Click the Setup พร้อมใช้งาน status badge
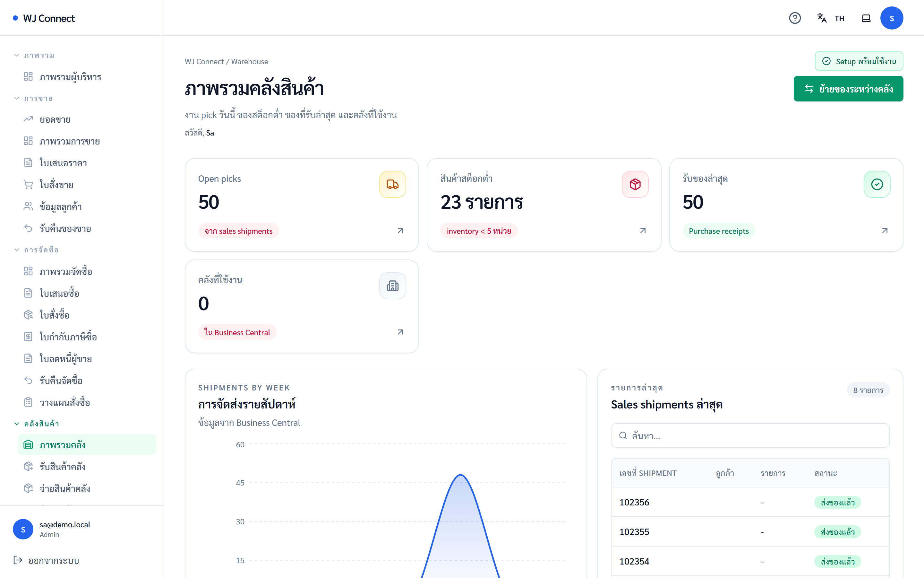The height and width of the screenshot is (578, 924). coord(859,61)
